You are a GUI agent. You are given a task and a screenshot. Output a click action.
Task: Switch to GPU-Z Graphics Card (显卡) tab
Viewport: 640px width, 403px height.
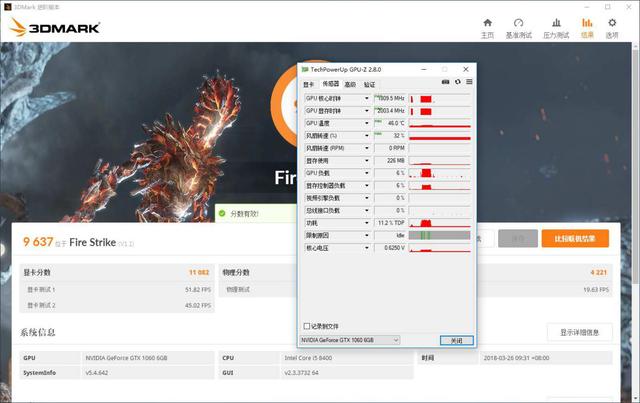309,85
